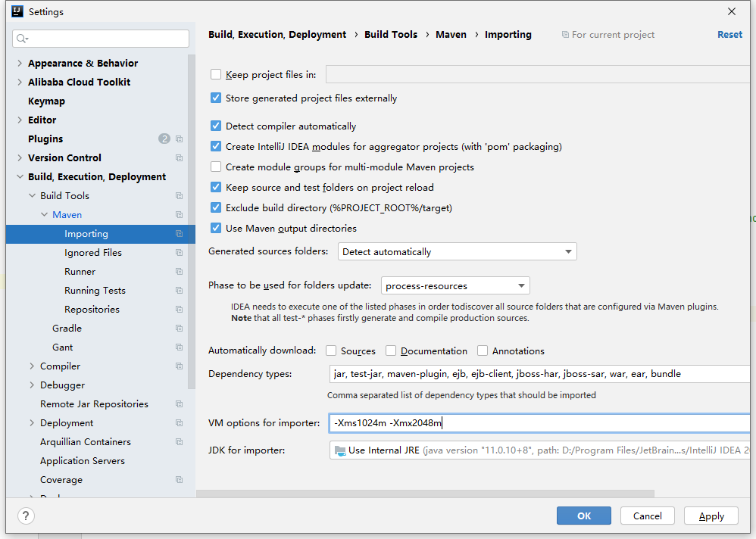Toggle Keep source and test folders on reload
This screenshot has width=756, height=539.
pyautogui.click(x=216, y=188)
